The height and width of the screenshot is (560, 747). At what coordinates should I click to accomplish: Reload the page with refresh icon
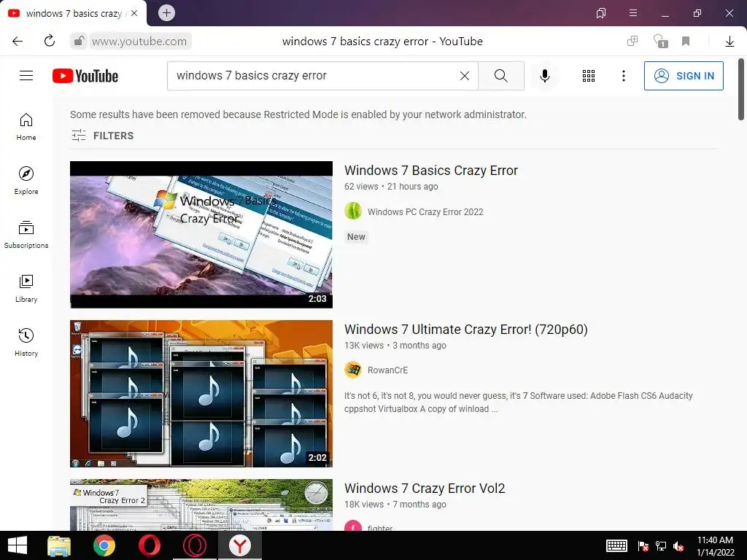point(50,41)
